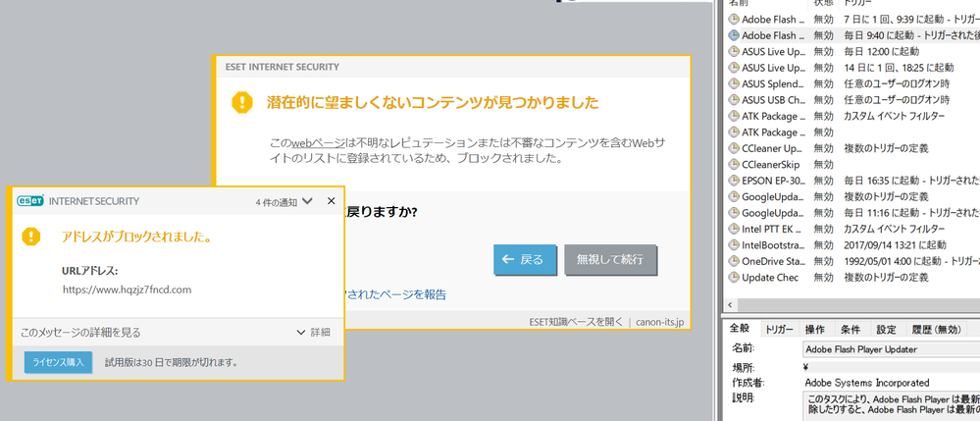Image resolution: width=980 pixels, height=421 pixels.
Task: Click clock icon of ATK Package custom event task
Action: (734, 117)
